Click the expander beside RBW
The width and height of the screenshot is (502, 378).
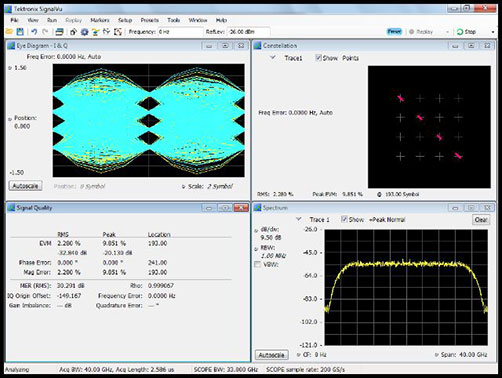[x=256, y=249]
